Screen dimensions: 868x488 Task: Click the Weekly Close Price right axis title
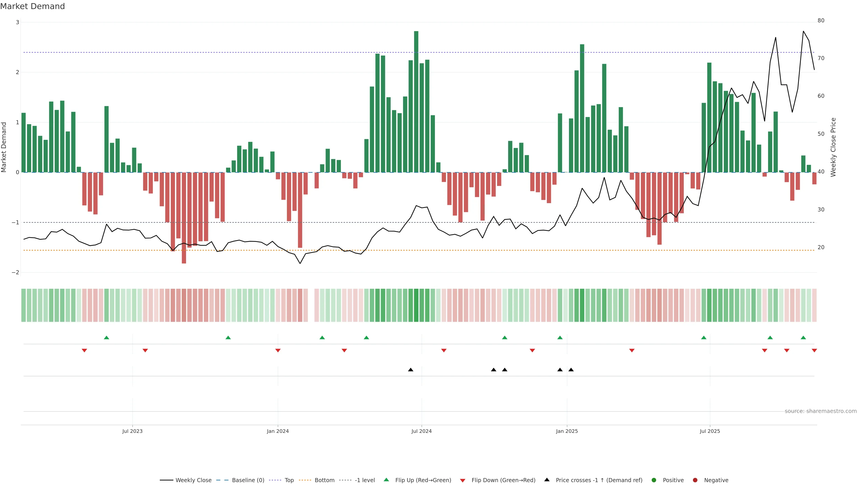point(833,147)
